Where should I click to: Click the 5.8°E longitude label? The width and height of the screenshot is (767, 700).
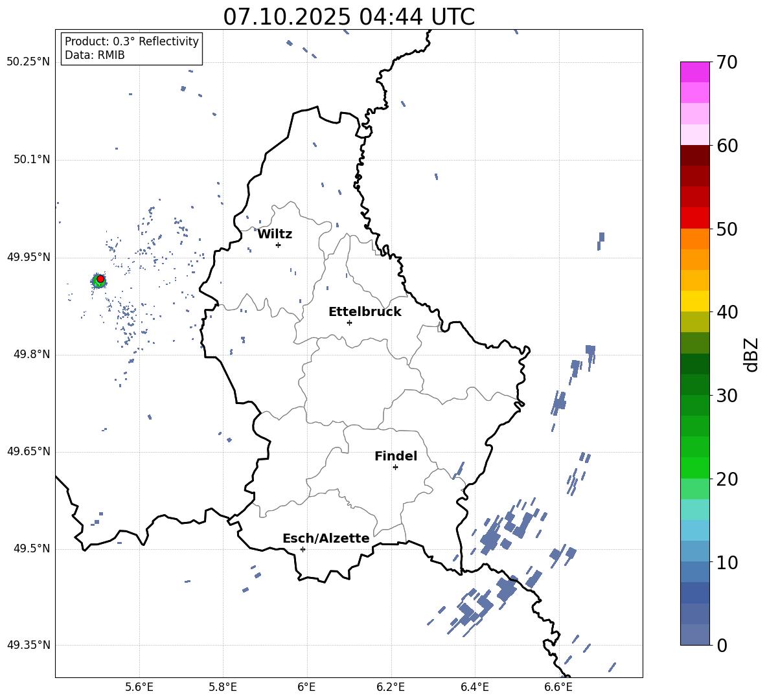point(223,687)
